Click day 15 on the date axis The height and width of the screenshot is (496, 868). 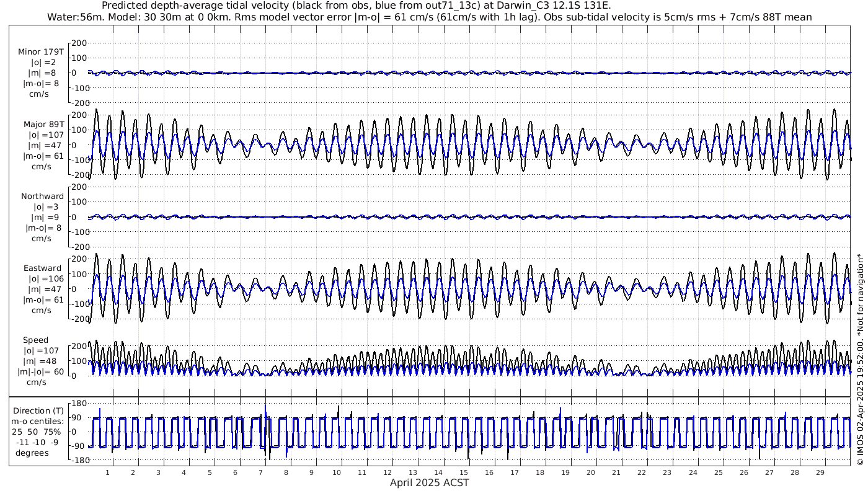pyautogui.click(x=464, y=472)
